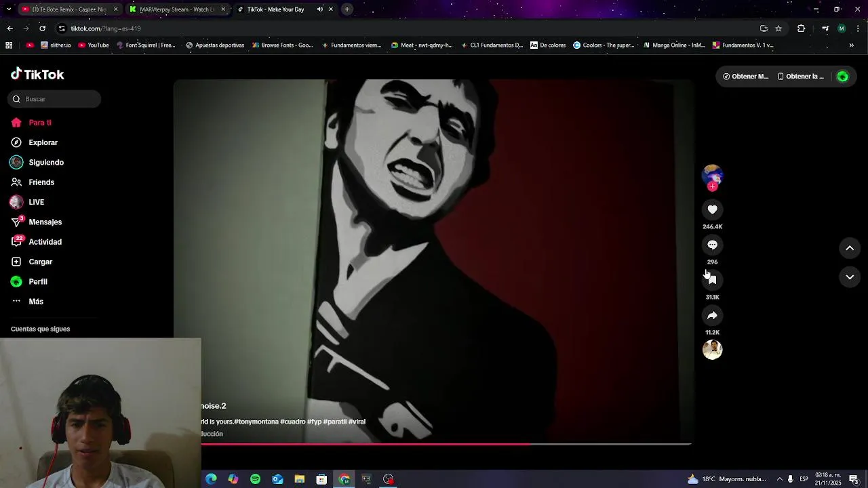Screen dimensions: 868x488
Task: Go to previous video with up arrow
Action: 850,248
